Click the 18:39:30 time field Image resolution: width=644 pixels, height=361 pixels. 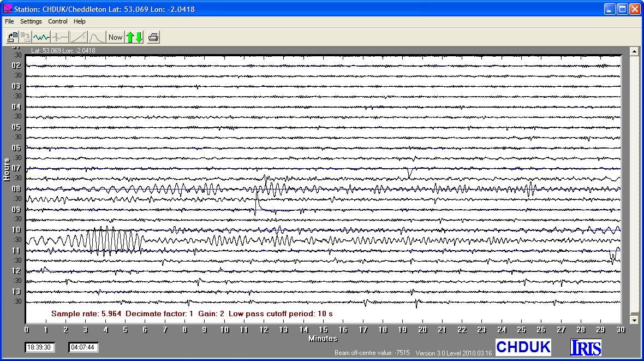tap(39, 347)
